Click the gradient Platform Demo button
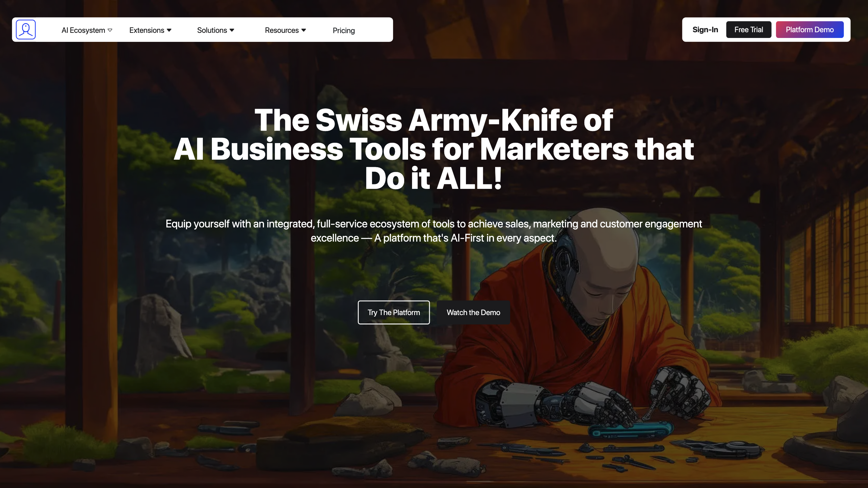This screenshot has height=488, width=868. click(x=809, y=30)
